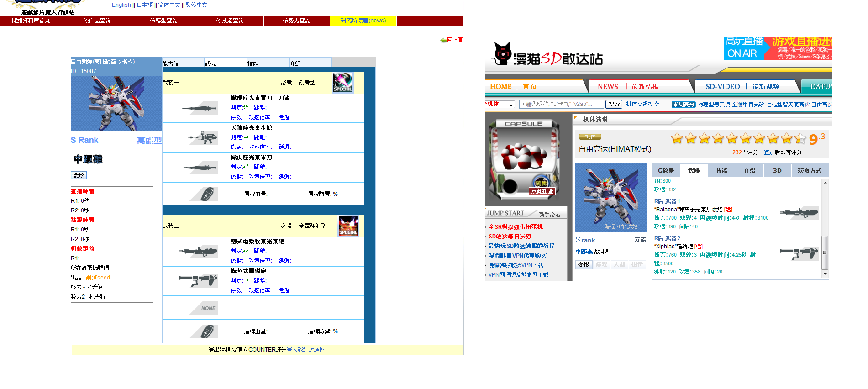Click the weapon panel vertical scrollbar thumb
The height and width of the screenshot is (389, 868).
coord(825,252)
